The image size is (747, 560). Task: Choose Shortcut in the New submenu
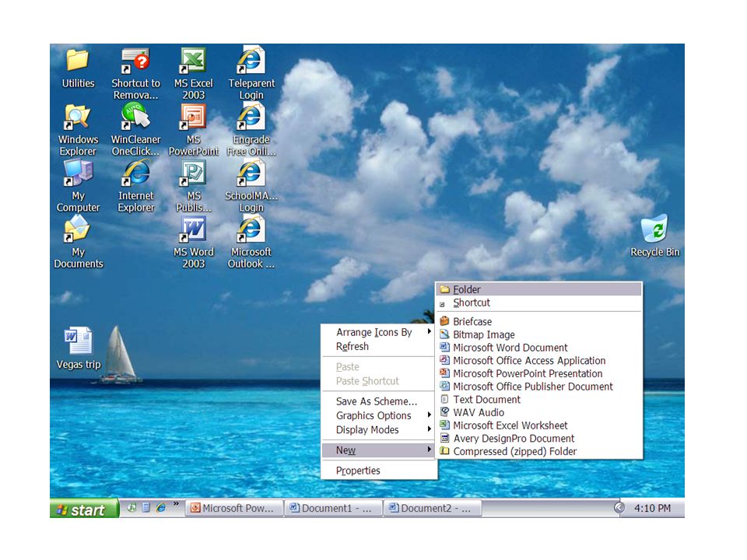point(538,303)
